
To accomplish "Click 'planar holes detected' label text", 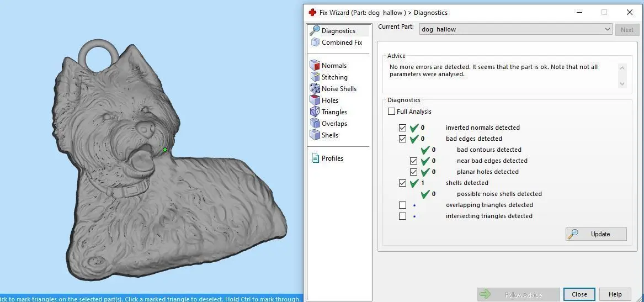I will 487,172.
